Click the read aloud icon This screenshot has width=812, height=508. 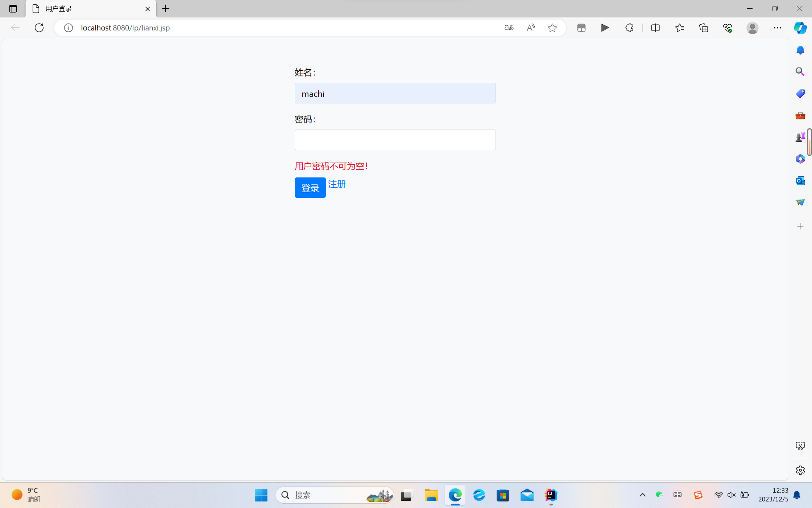click(x=531, y=28)
